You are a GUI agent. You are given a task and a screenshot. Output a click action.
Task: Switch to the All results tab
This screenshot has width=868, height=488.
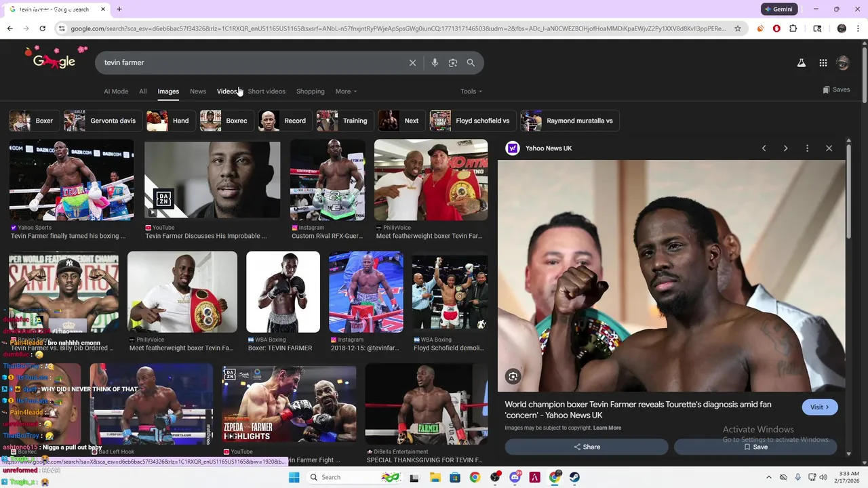click(x=143, y=91)
